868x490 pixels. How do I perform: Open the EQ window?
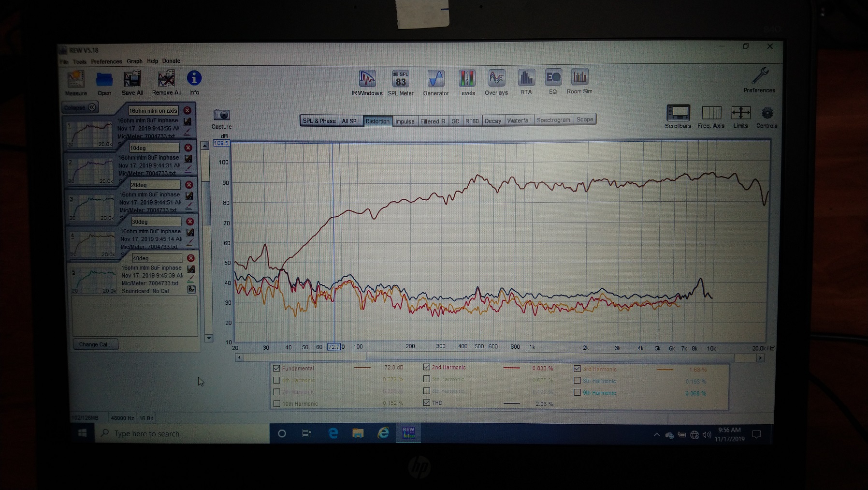[x=553, y=77]
